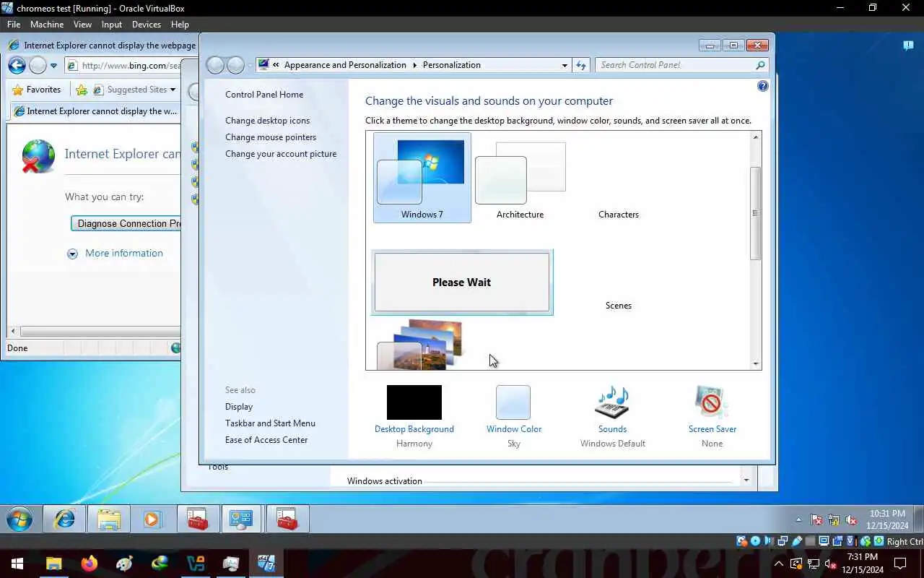Select the landscape photos theme thumbnail

(421, 345)
